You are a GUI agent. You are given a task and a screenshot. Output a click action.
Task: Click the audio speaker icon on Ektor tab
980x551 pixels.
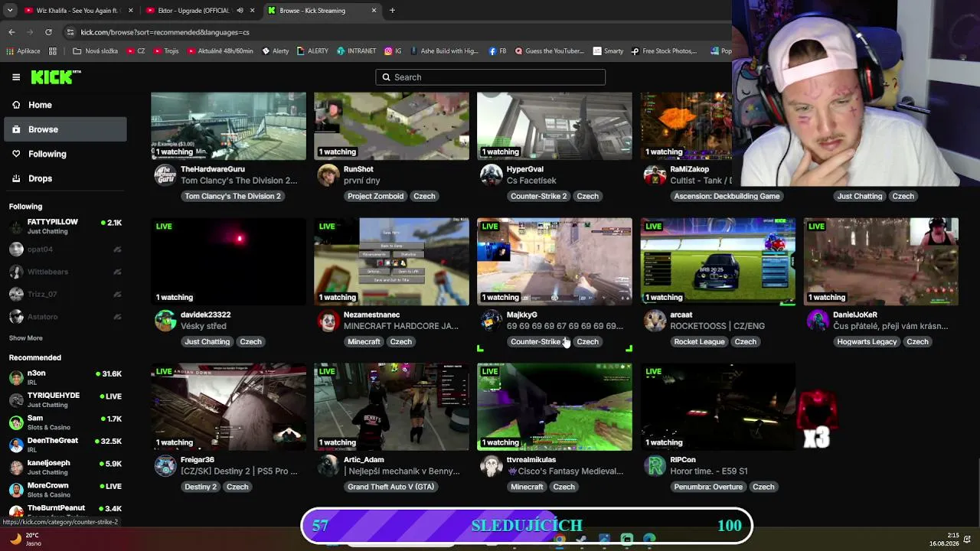[x=240, y=11]
